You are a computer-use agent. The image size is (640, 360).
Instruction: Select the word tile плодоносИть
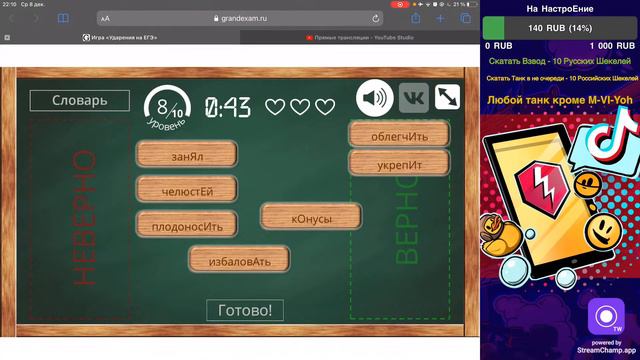[x=187, y=224]
